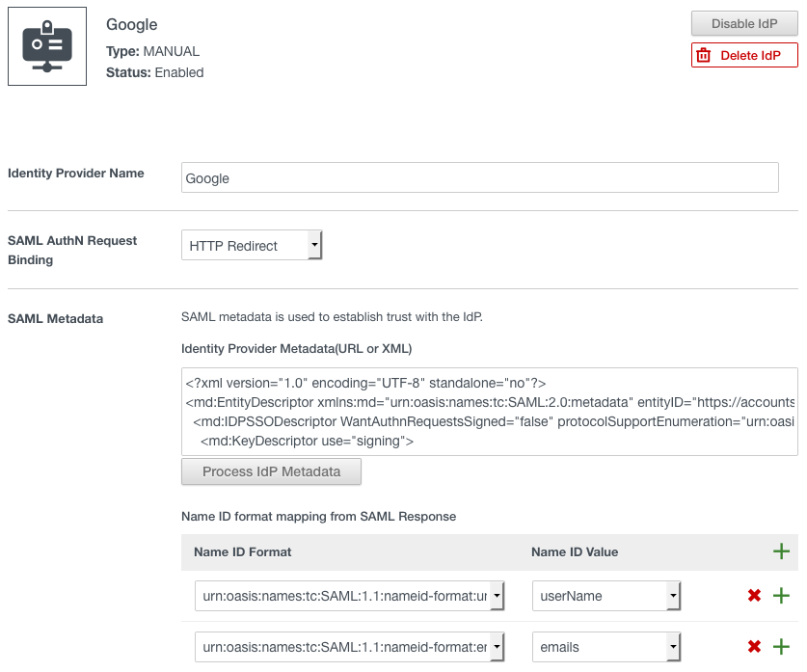The height and width of the screenshot is (672, 807).
Task: Expand the emails Name ID Value dropdown
Action: click(606, 647)
